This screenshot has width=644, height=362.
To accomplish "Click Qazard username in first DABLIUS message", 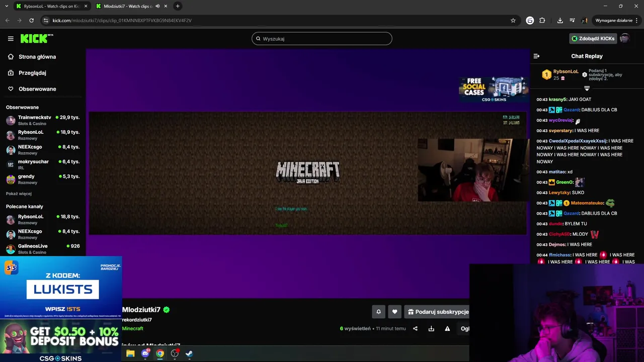I will [572, 110].
